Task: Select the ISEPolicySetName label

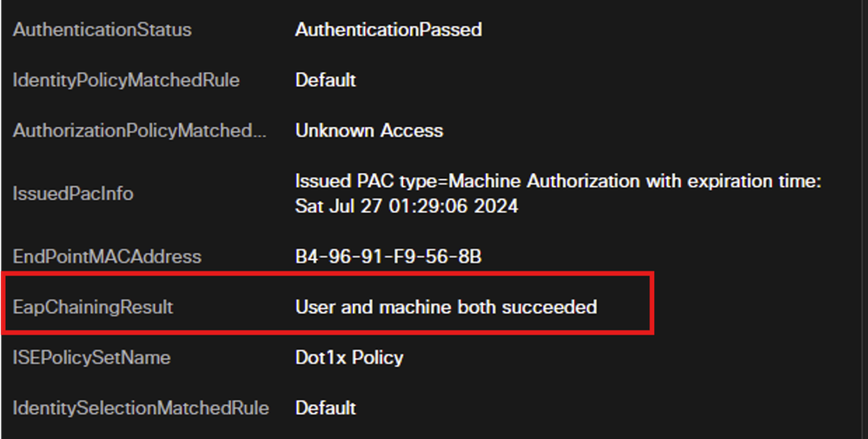Action: click(x=92, y=357)
